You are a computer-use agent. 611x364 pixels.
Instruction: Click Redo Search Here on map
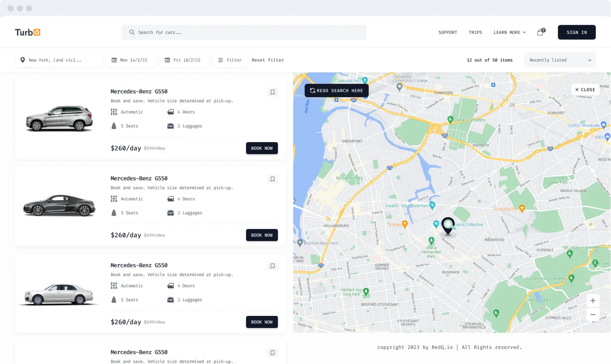click(x=337, y=90)
